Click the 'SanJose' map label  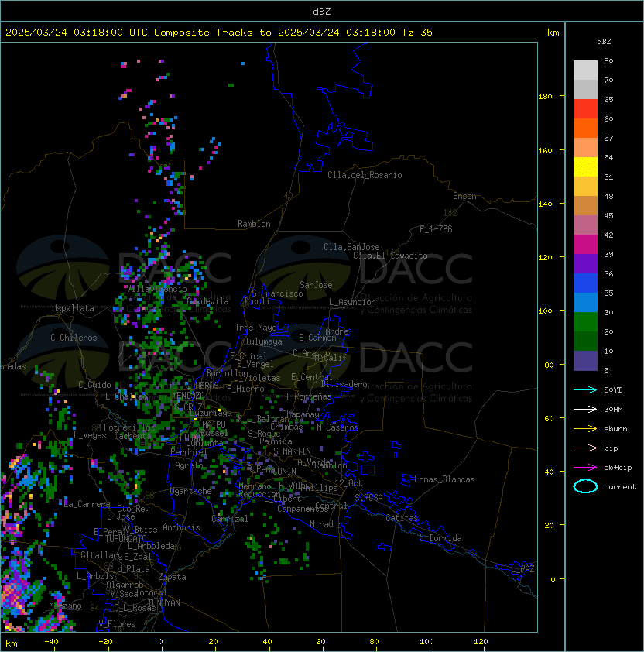tap(316, 285)
